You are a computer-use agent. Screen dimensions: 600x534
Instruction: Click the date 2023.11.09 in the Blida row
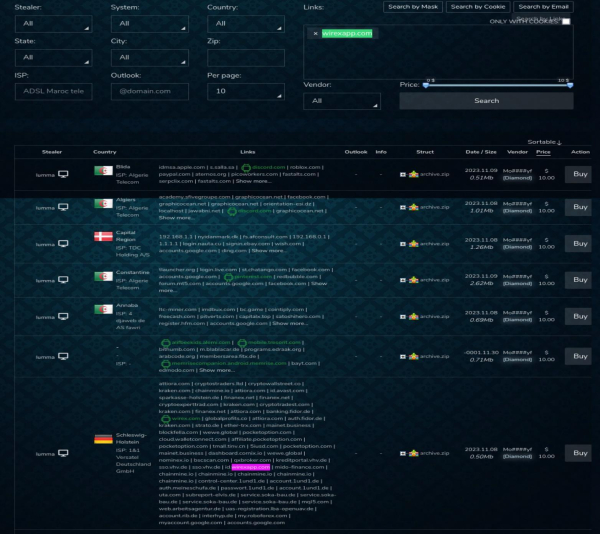(481, 171)
